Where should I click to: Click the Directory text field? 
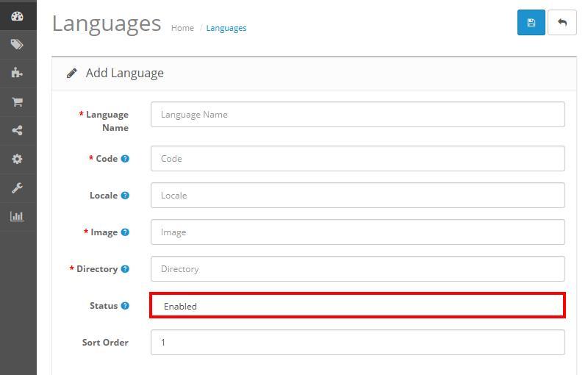coord(357,269)
